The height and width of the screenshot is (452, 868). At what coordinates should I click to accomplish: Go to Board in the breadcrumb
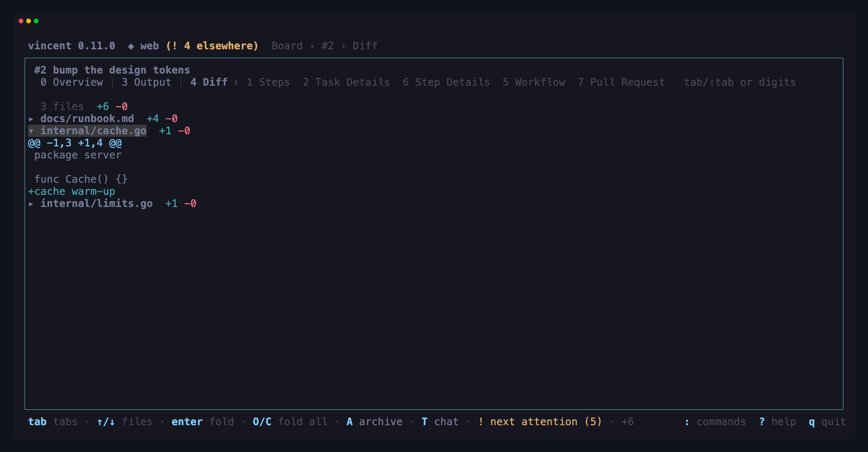(x=287, y=46)
